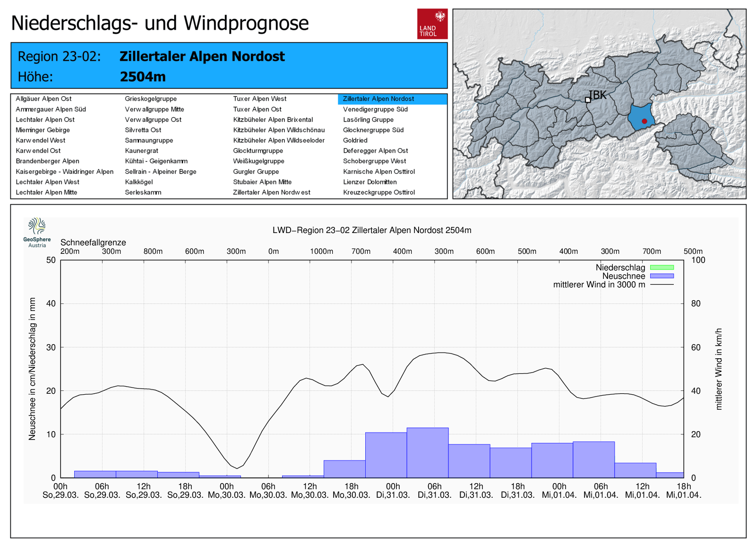Click the red dot in highlighted region
Image resolution: width=756 pixels, height=545 pixels.
pyautogui.click(x=644, y=121)
